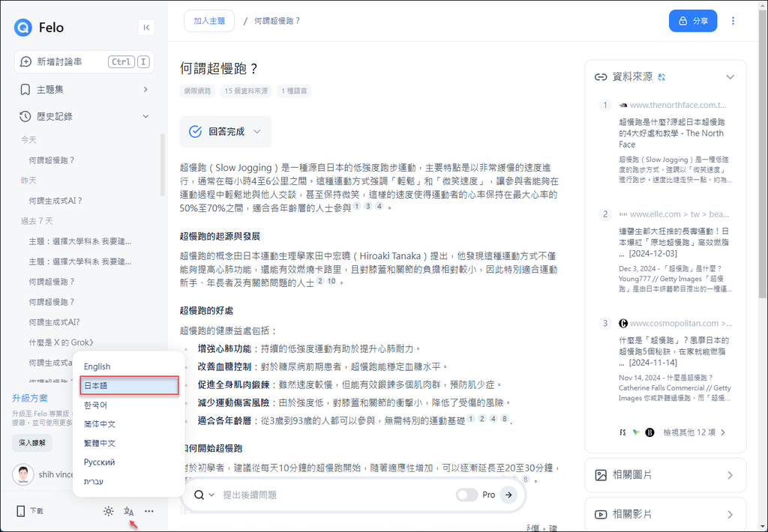
Task: Choose Русский in language menu
Action: (100, 462)
